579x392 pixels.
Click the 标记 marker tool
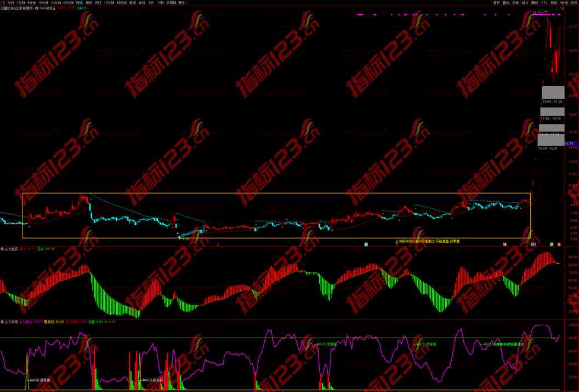pos(554,3)
